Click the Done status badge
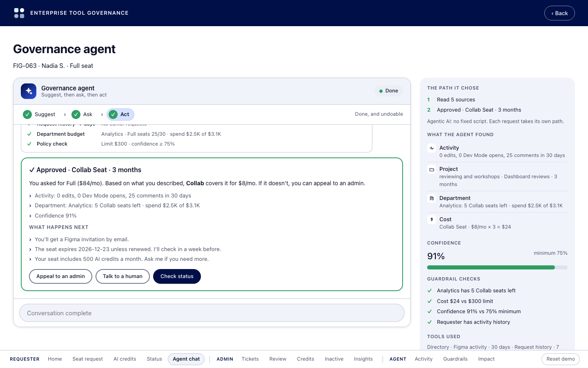Image resolution: width=588 pixels, height=368 pixels. coord(389,91)
